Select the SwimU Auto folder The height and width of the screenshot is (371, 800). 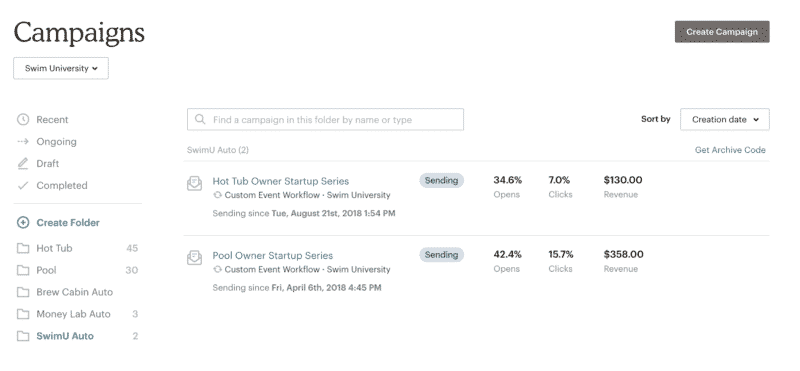(x=77, y=336)
